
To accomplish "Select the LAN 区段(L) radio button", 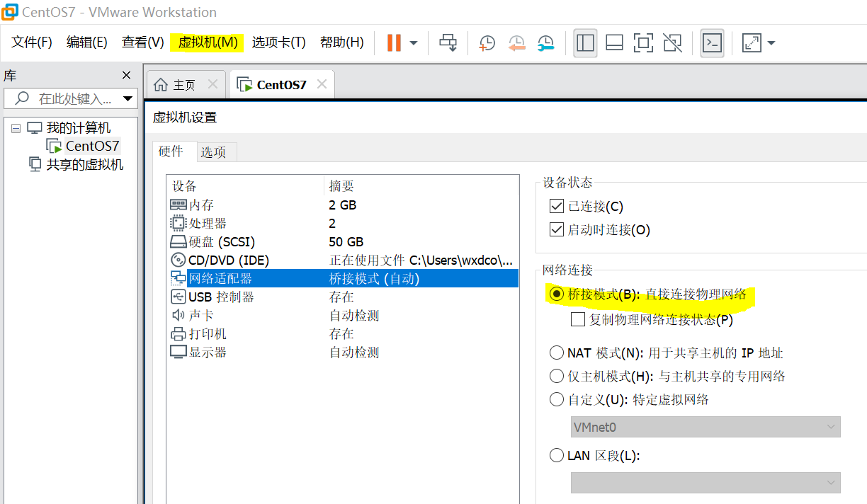I will coord(557,455).
